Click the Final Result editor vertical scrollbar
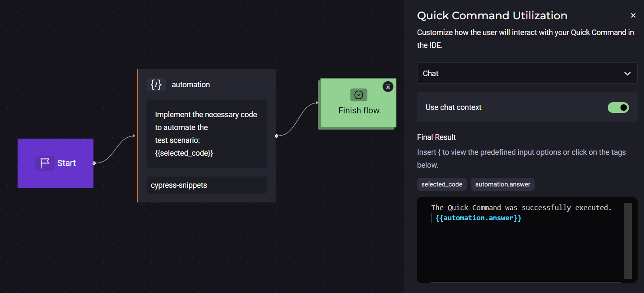The height and width of the screenshot is (293, 644). (627, 241)
